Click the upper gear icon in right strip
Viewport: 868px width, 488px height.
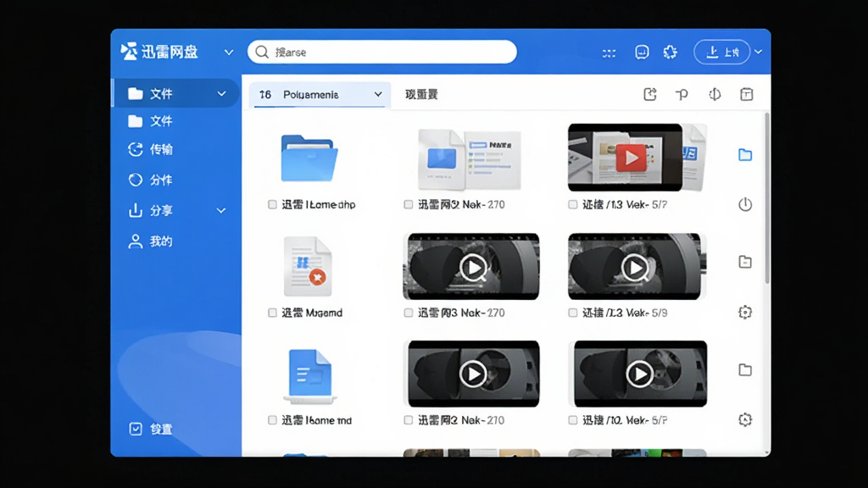click(745, 312)
